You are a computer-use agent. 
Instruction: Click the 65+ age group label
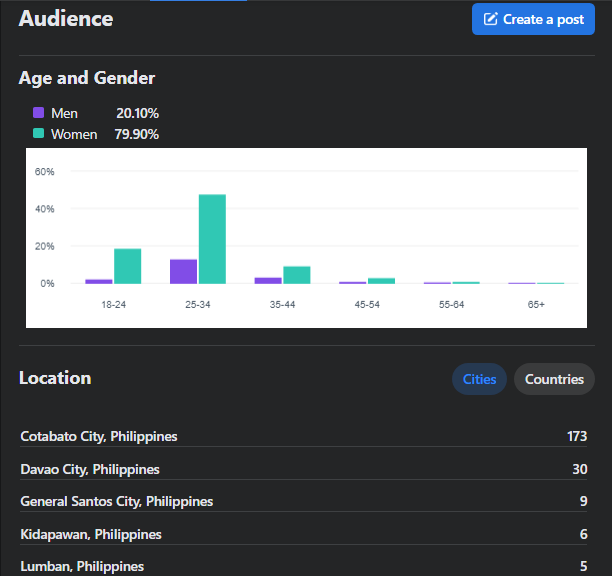(x=536, y=303)
